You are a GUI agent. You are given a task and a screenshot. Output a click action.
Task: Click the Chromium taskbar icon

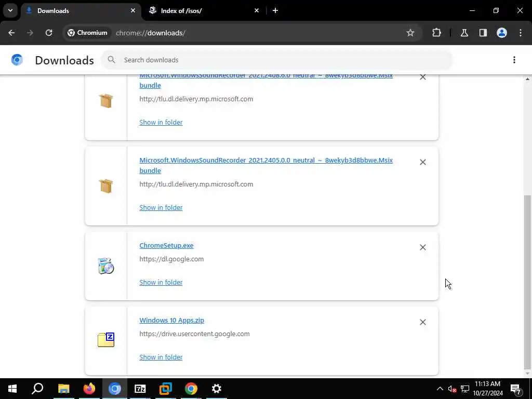point(115,389)
